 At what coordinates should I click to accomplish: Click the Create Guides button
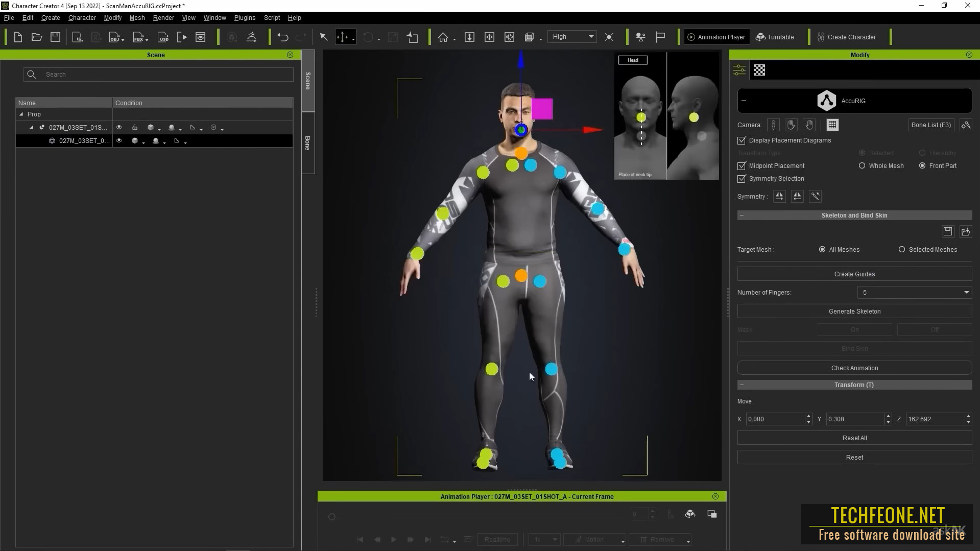[x=854, y=274]
